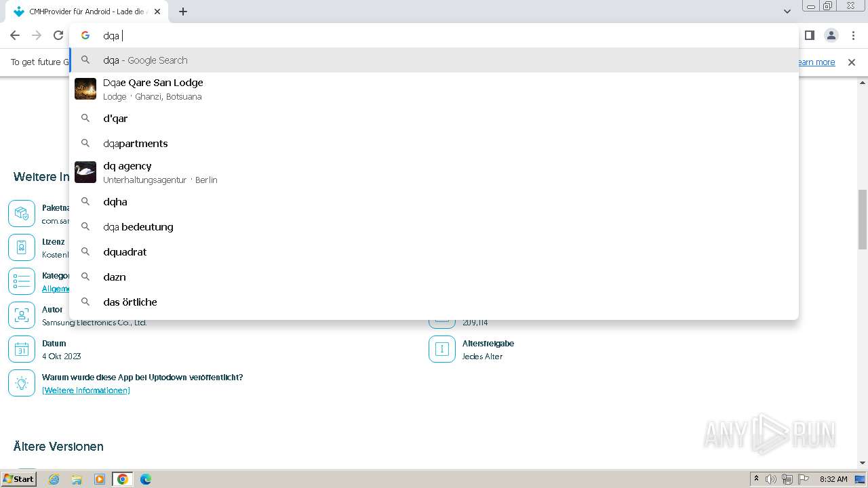868x488 pixels.
Task: Open Microsoft Edge from the taskbar
Action: [x=146, y=479]
